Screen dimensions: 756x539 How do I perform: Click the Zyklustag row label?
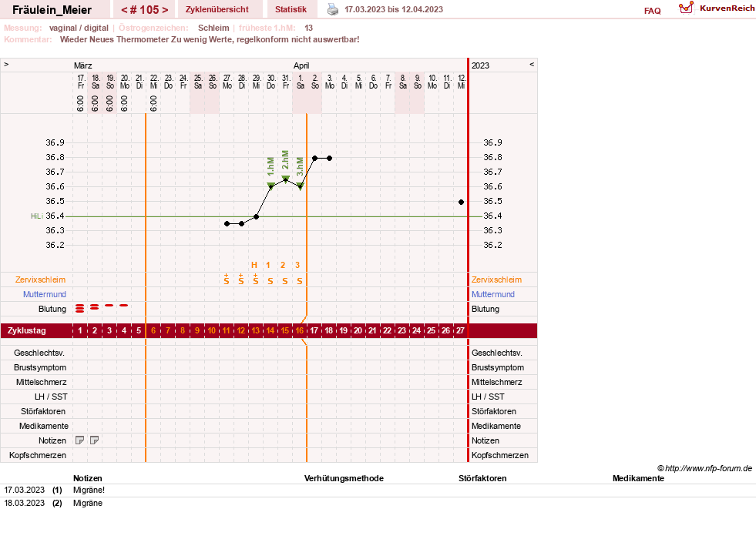(26, 331)
